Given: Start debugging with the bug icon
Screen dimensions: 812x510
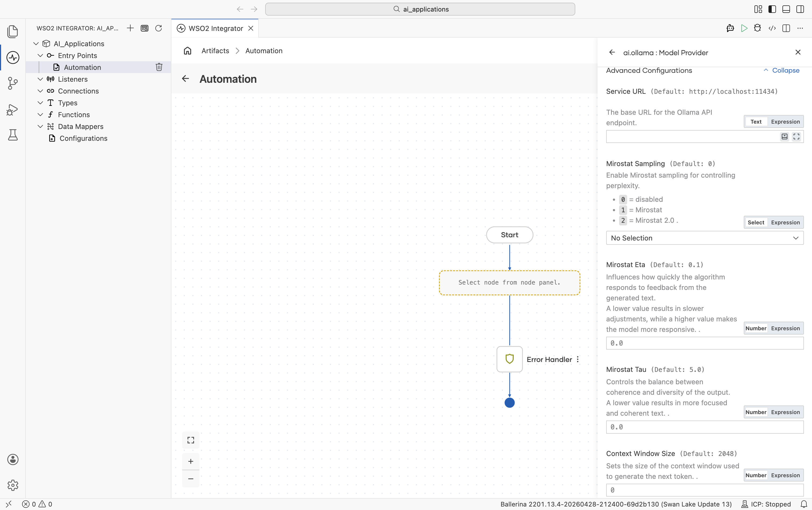Looking at the screenshot, I should tap(758, 28).
